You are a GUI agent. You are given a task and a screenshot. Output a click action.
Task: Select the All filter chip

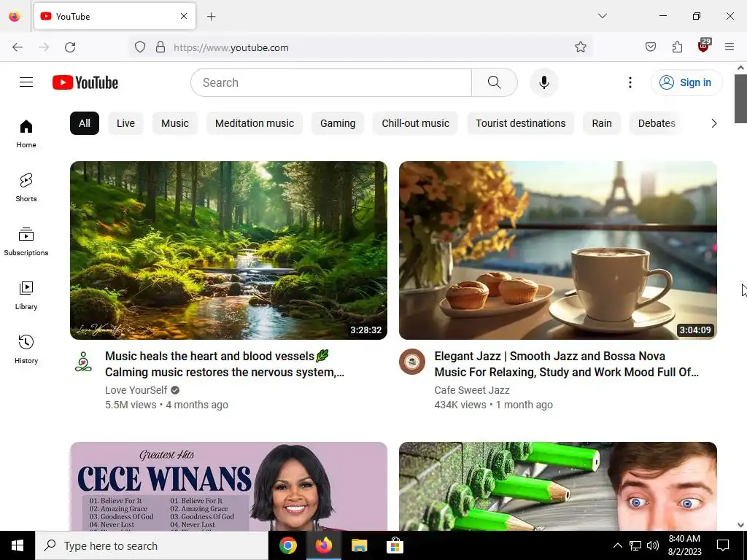[x=85, y=123]
